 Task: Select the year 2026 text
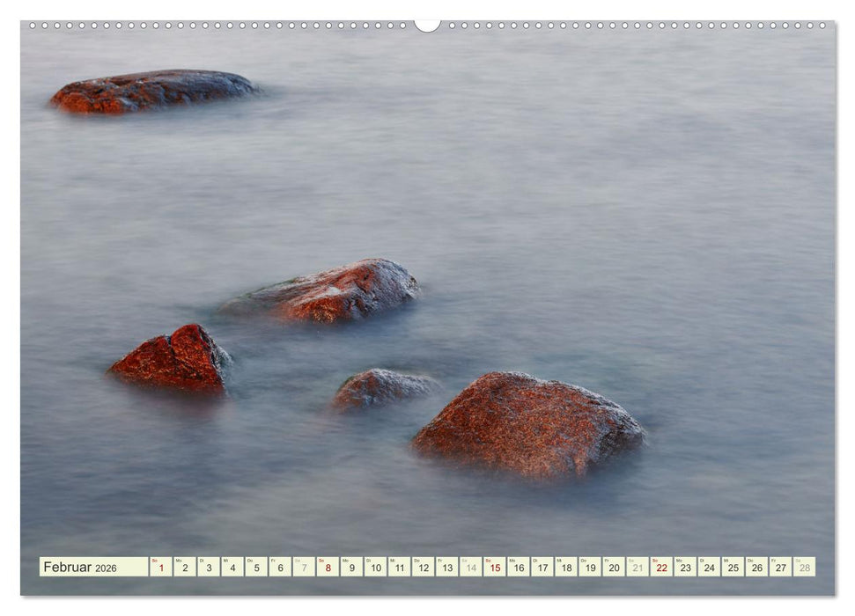[x=106, y=568]
